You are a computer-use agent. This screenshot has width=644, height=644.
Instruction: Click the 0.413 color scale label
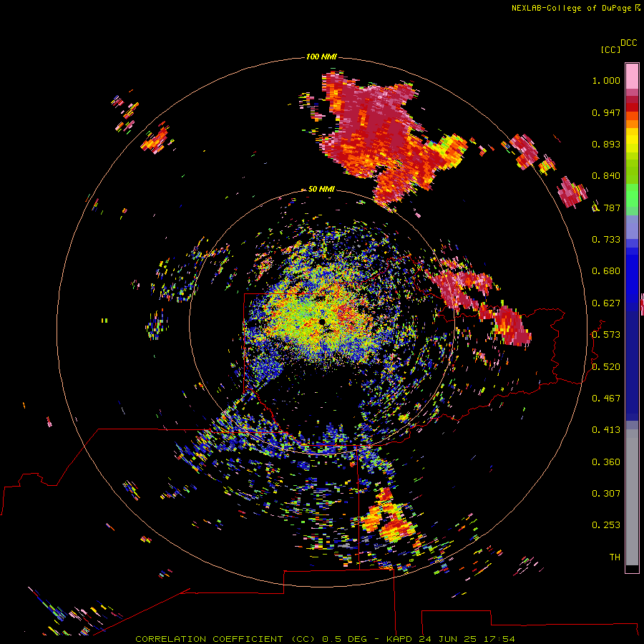click(606, 430)
